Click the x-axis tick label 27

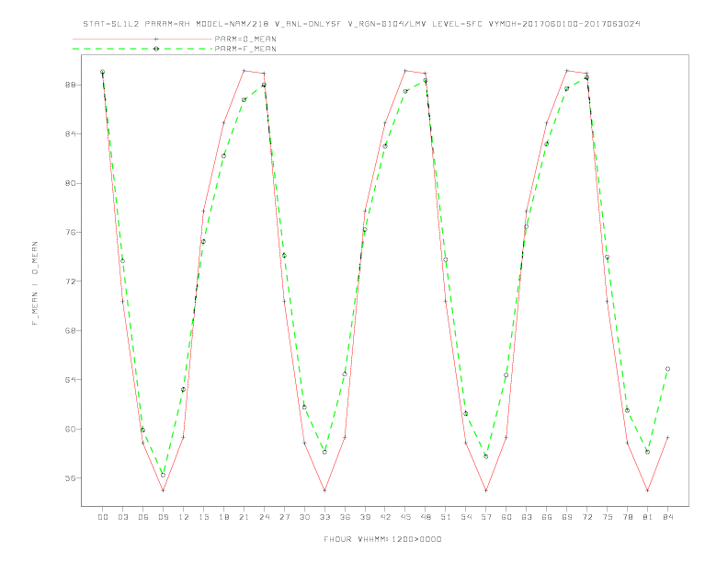click(285, 517)
